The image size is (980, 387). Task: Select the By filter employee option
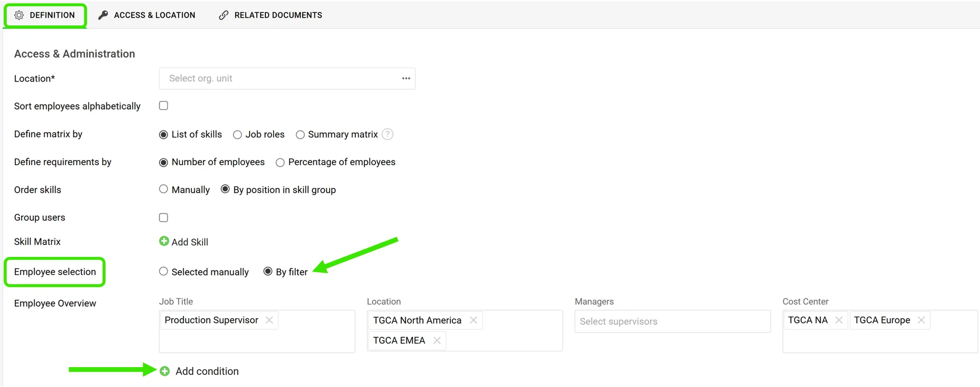click(x=268, y=271)
